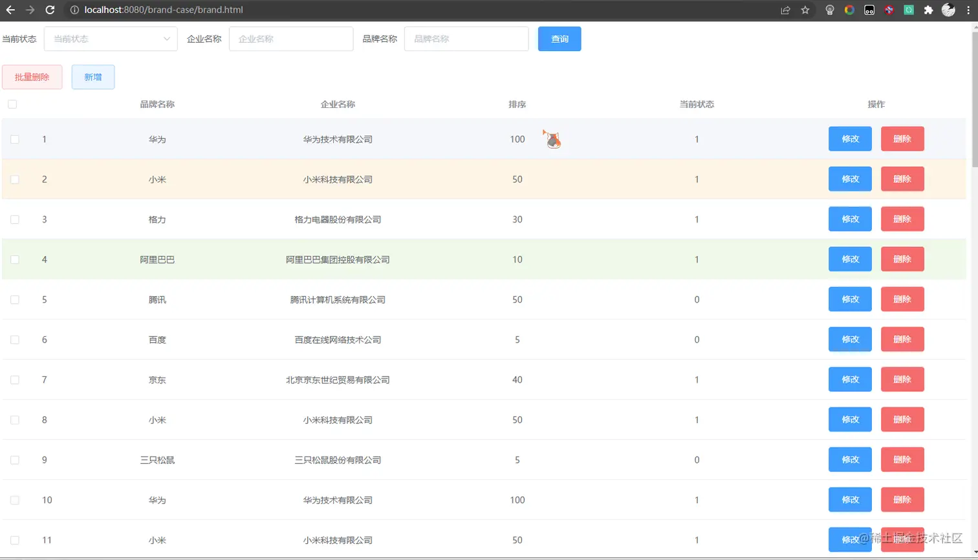978x560 pixels.
Task: Click 修改 for row 8 小米
Action: [850, 420]
